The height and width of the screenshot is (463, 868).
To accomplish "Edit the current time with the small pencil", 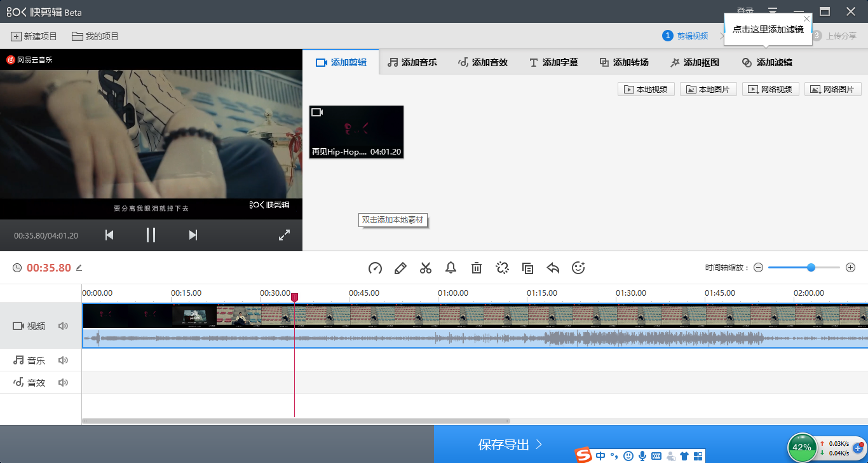I will pyautogui.click(x=79, y=268).
